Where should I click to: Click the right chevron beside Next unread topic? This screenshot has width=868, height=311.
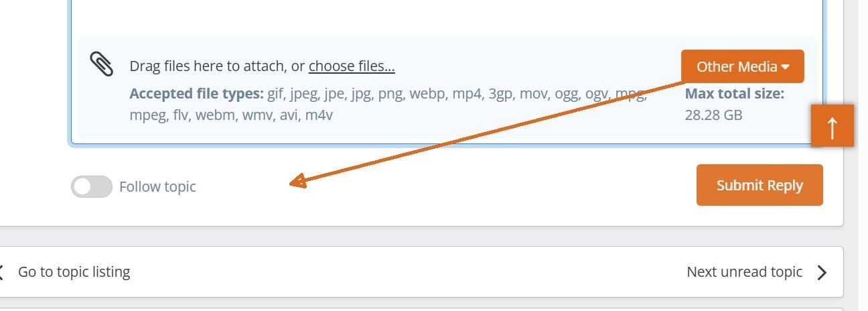(822, 272)
